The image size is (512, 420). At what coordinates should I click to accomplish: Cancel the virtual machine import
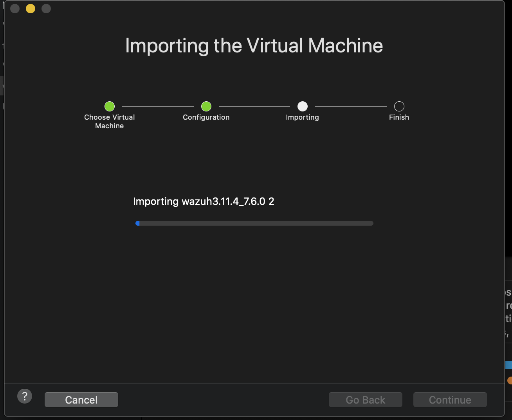[x=81, y=400]
